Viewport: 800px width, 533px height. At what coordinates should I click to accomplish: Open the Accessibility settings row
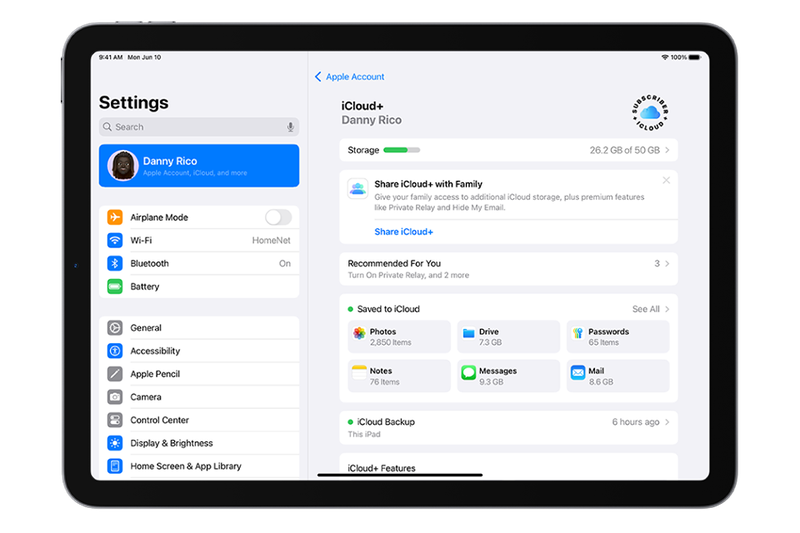pos(199,350)
